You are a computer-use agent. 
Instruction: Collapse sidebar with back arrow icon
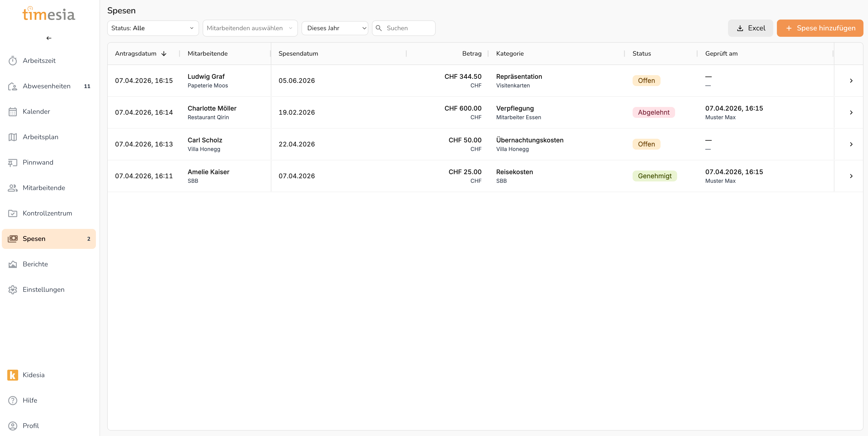click(49, 38)
